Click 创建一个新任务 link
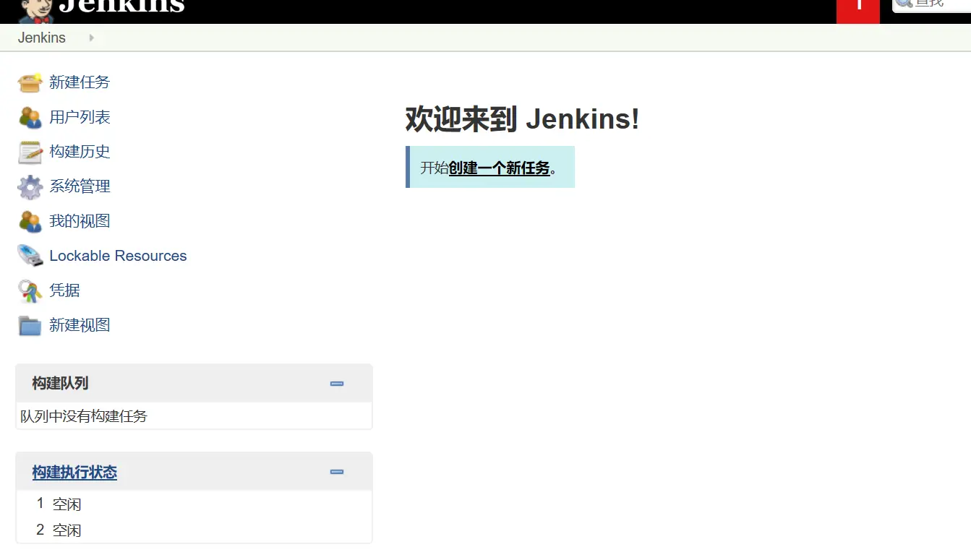The height and width of the screenshot is (560, 971). click(500, 168)
